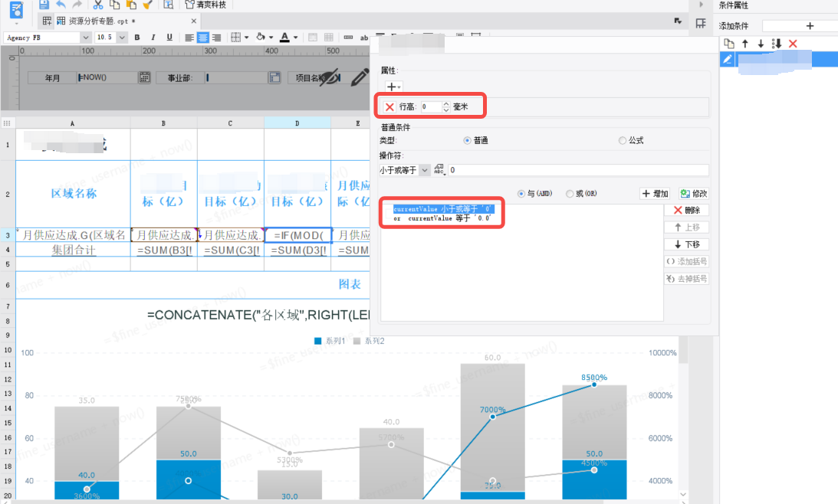Apply Underline formatting
838x504 pixels.
169,38
